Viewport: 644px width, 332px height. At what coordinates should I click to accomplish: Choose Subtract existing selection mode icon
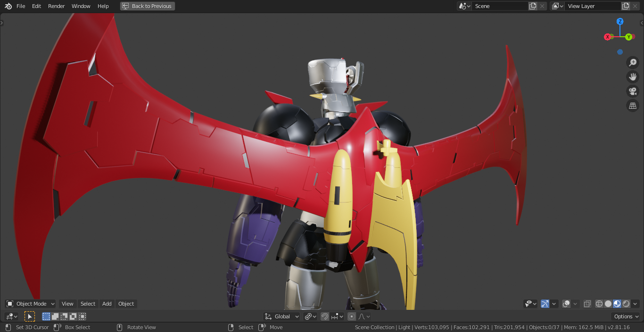[64, 316]
